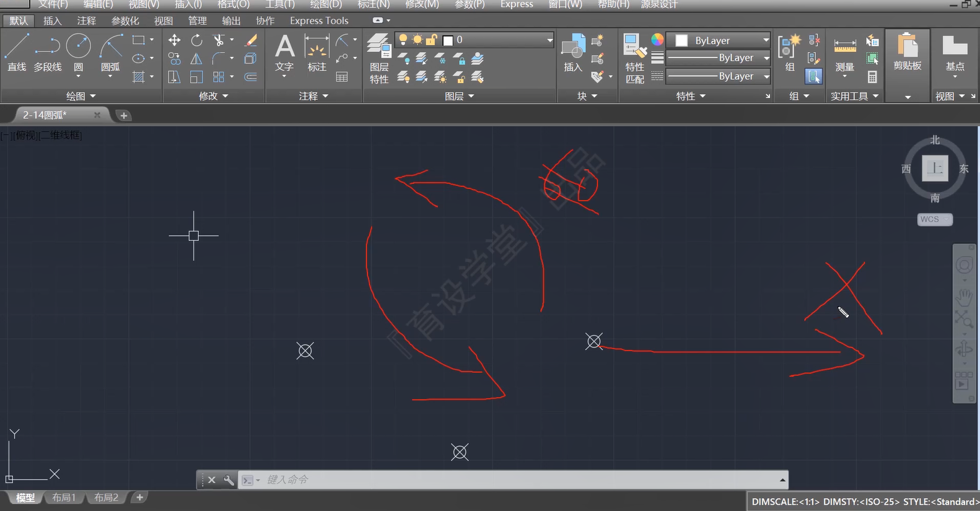980x511 pixels.
Task: Choose the Hatch fill tool
Action: click(x=139, y=77)
